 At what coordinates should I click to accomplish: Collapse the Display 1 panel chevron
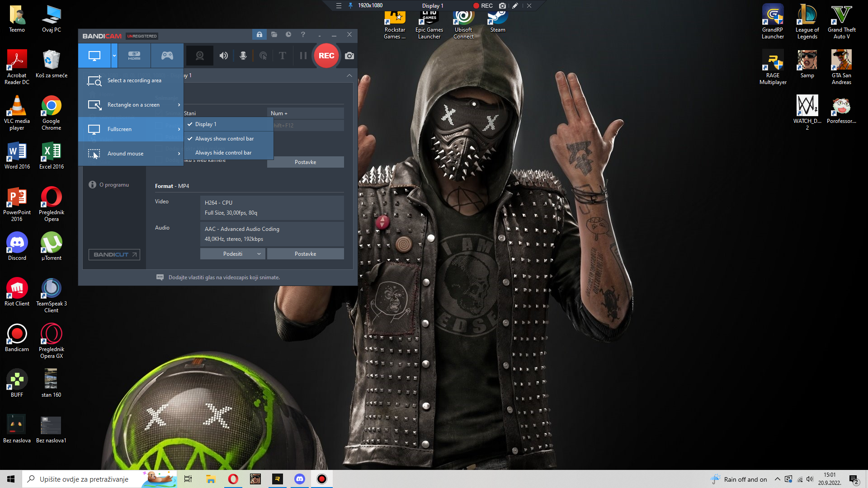349,75
